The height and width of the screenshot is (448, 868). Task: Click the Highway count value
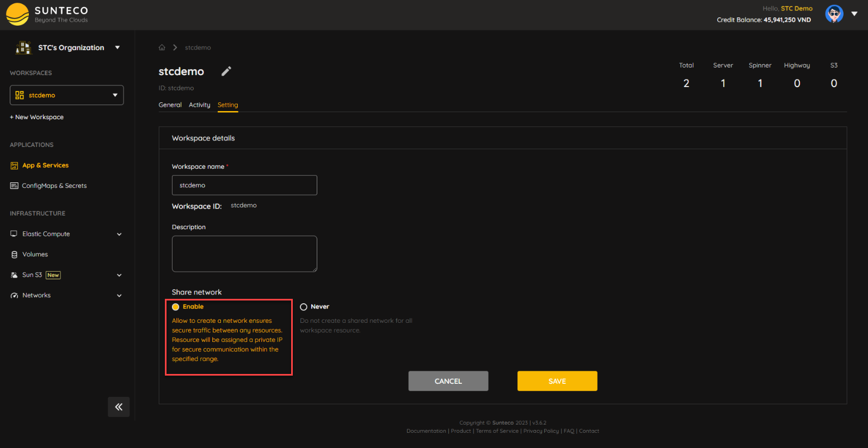[x=797, y=83]
